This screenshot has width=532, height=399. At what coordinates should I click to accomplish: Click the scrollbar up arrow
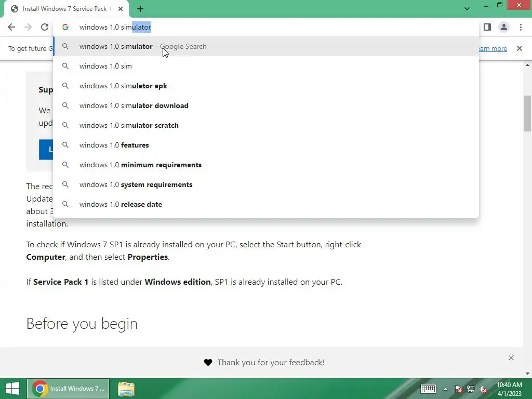tap(527, 65)
